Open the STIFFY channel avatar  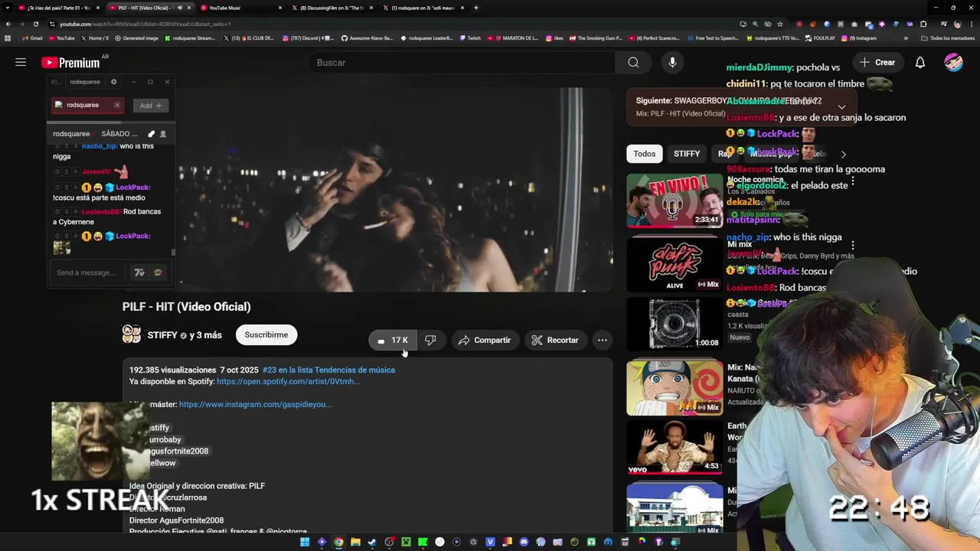point(132,334)
